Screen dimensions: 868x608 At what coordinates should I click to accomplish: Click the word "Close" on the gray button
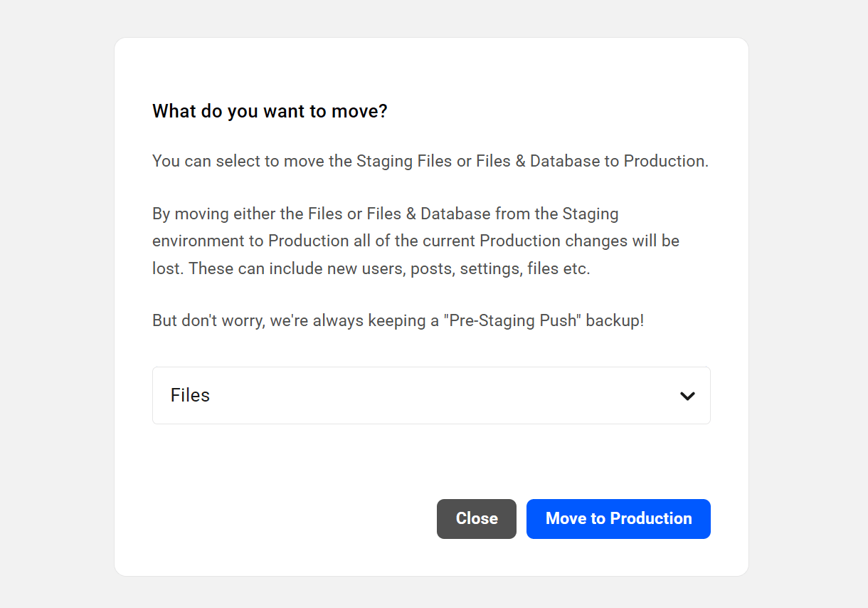coord(477,519)
